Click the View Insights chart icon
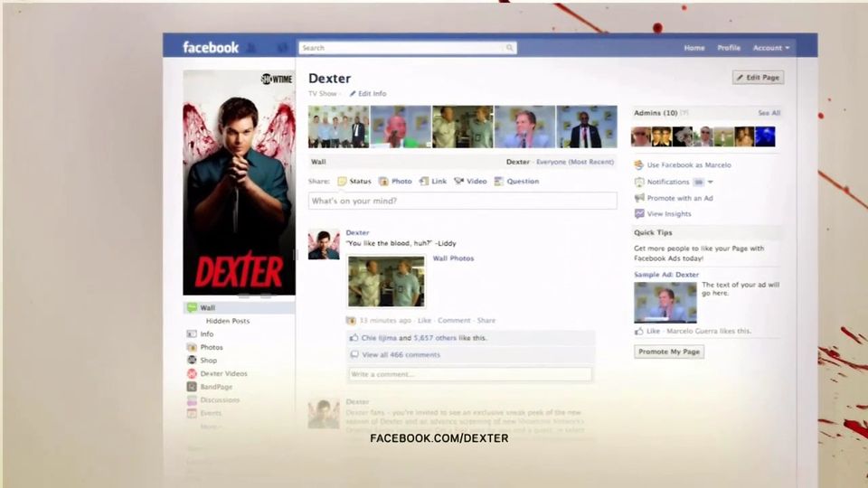This screenshot has height=488, width=868. click(639, 213)
